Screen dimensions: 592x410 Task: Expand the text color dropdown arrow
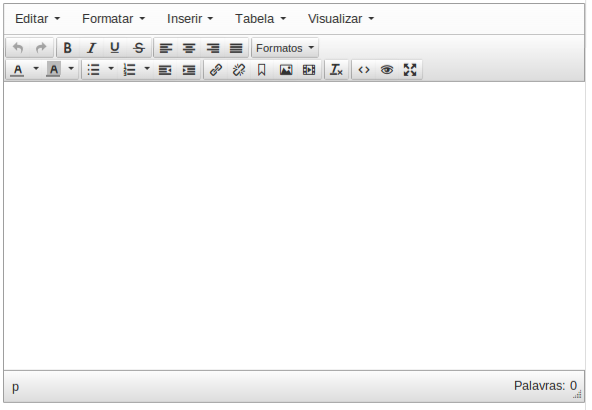point(36,69)
